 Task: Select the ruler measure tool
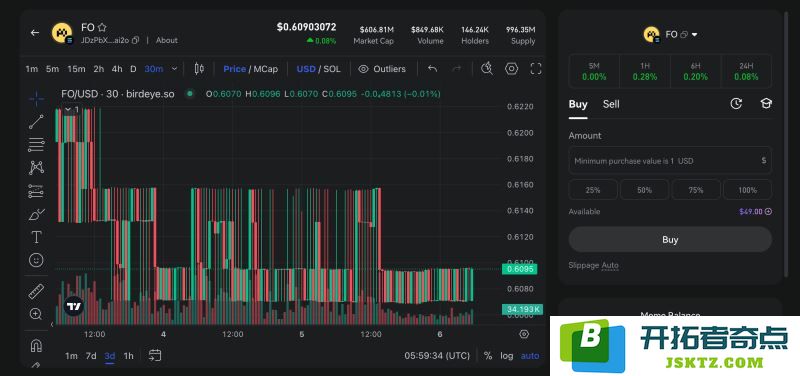pos(36,291)
